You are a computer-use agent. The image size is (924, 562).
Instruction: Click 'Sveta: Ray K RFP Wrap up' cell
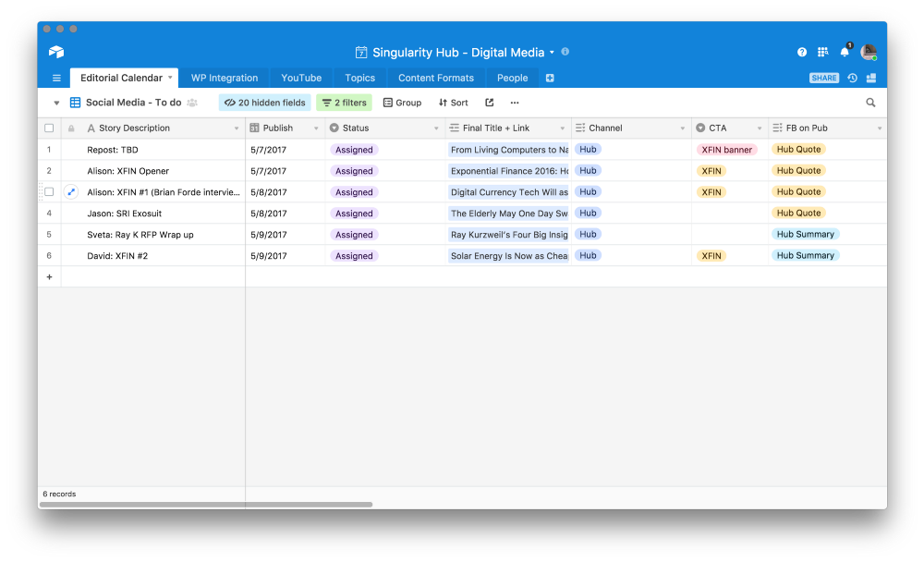click(153, 235)
